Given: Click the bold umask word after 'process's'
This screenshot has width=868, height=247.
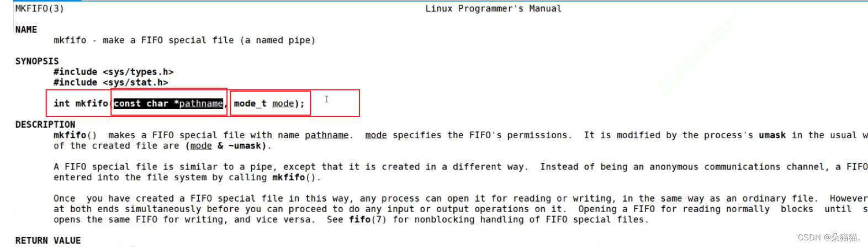Looking at the screenshot, I should (x=772, y=135).
